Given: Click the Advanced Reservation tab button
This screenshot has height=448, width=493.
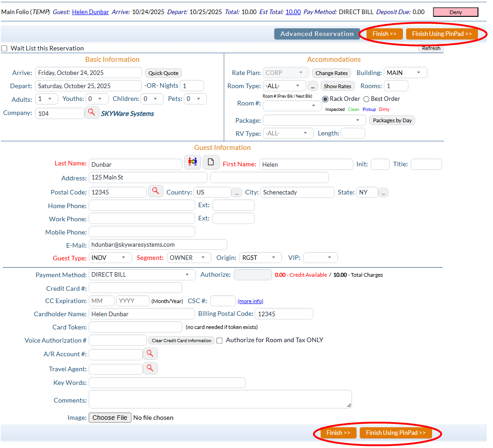Looking at the screenshot, I should coord(317,34).
